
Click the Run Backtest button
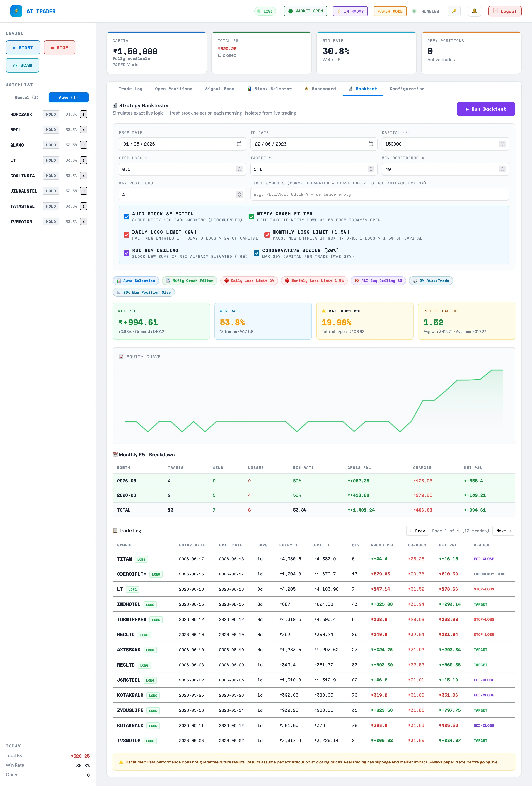(x=486, y=109)
